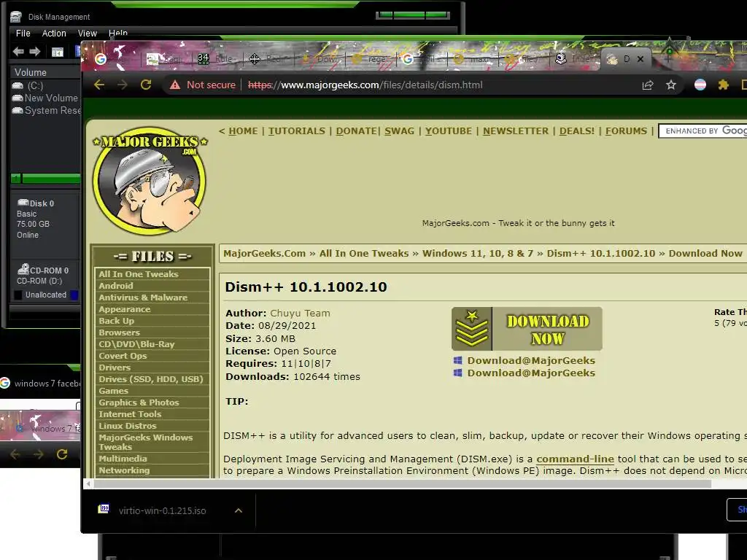The width and height of the screenshot is (747, 560).
Task: Bookmark this page with the star icon
Action: pyautogui.click(x=671, y=85)
